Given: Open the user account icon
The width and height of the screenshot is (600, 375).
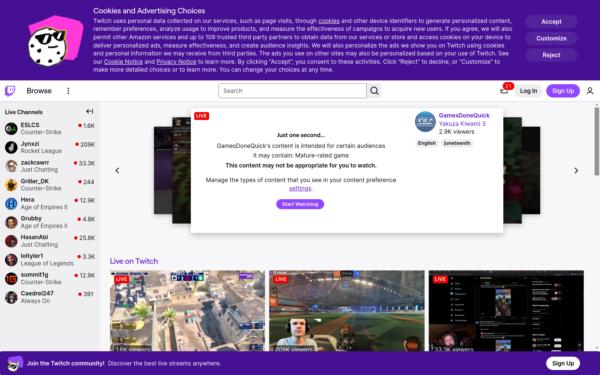Looking at the screenshot, I should click(590, 91).
